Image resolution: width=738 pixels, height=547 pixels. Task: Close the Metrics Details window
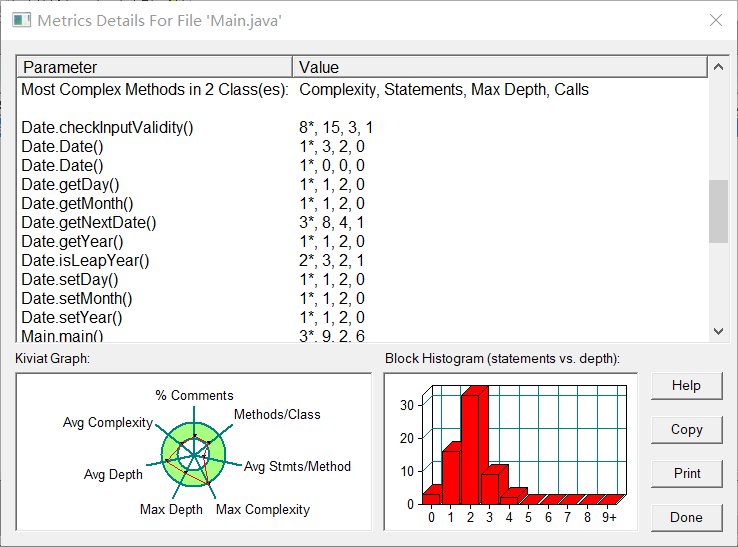(x=716, y=20)
